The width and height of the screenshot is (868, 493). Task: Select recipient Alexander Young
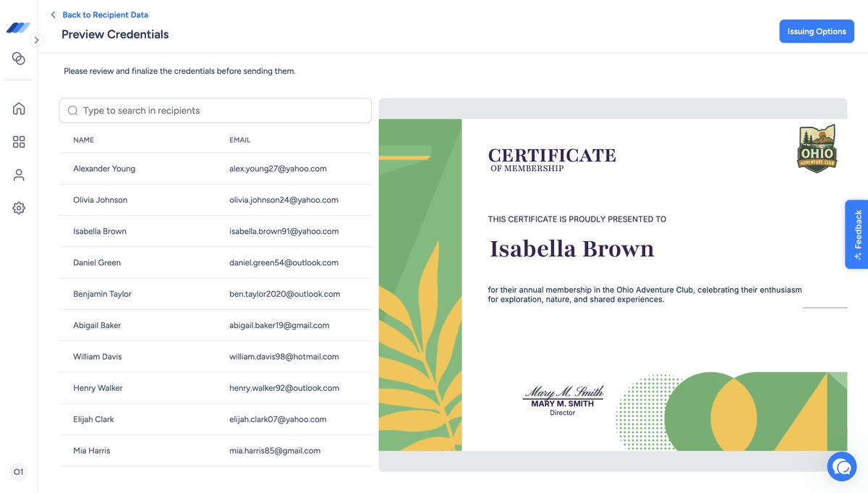coord(216,169)
